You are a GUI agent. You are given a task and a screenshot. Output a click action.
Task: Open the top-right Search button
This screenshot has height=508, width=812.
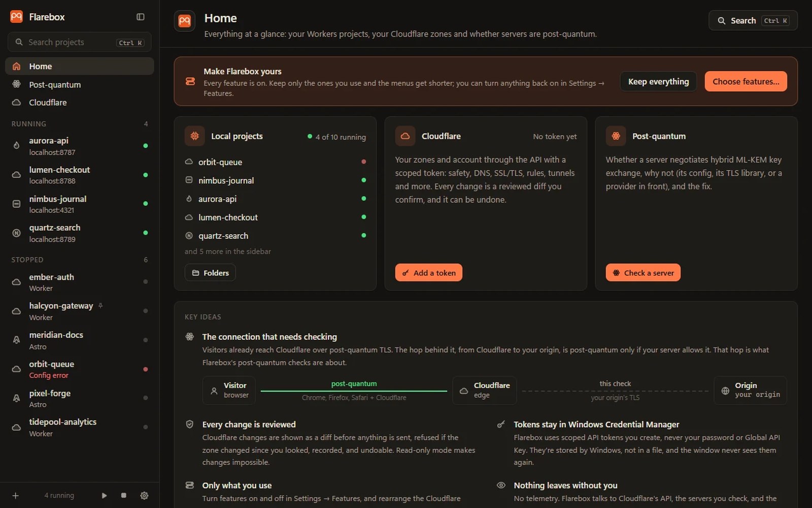(753, 20)
